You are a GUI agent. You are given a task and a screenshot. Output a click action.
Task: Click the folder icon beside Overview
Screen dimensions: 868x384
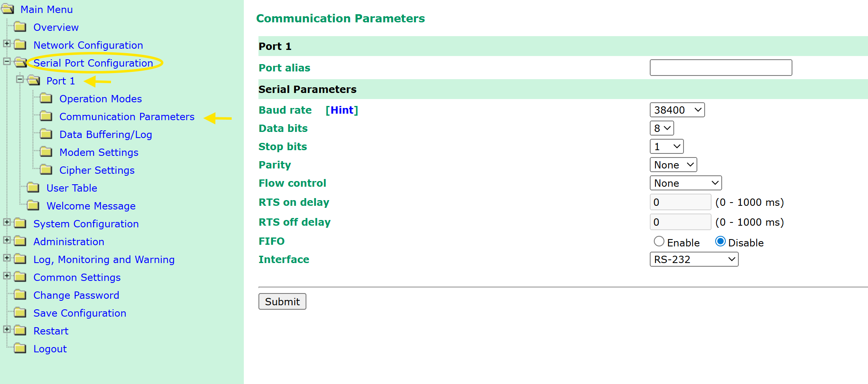(20, 27)
